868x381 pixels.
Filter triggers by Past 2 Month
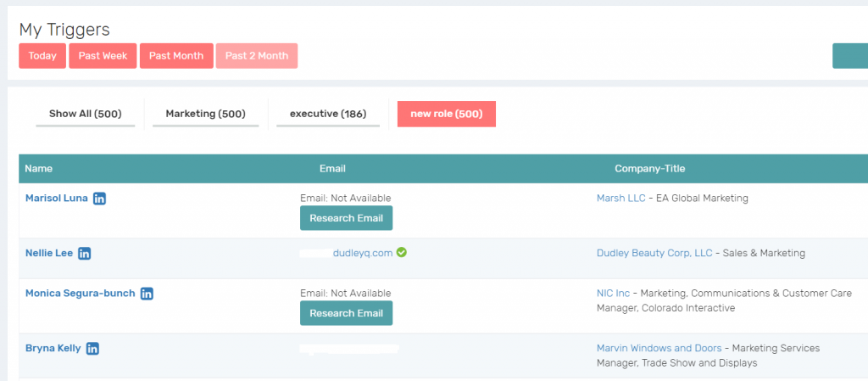pyautogui.click(x=257, y=56)
